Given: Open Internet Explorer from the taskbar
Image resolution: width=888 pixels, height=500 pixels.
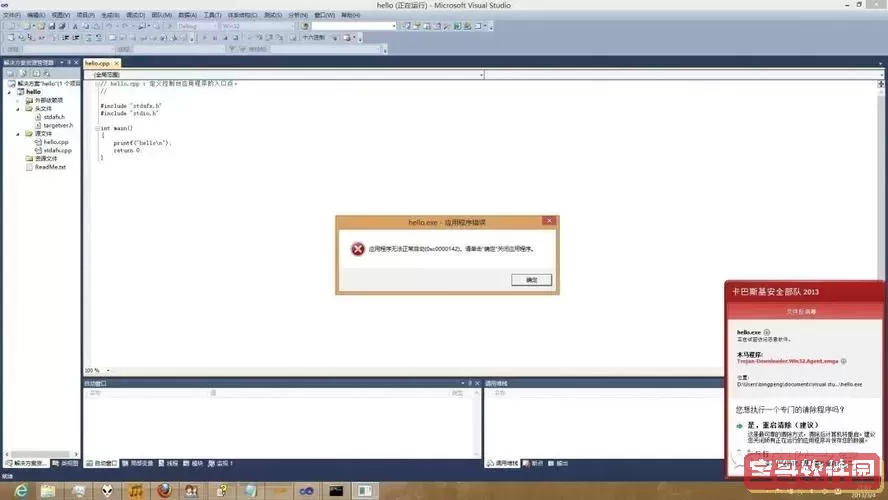Looking at the screenshot, I should click(21, 490).
